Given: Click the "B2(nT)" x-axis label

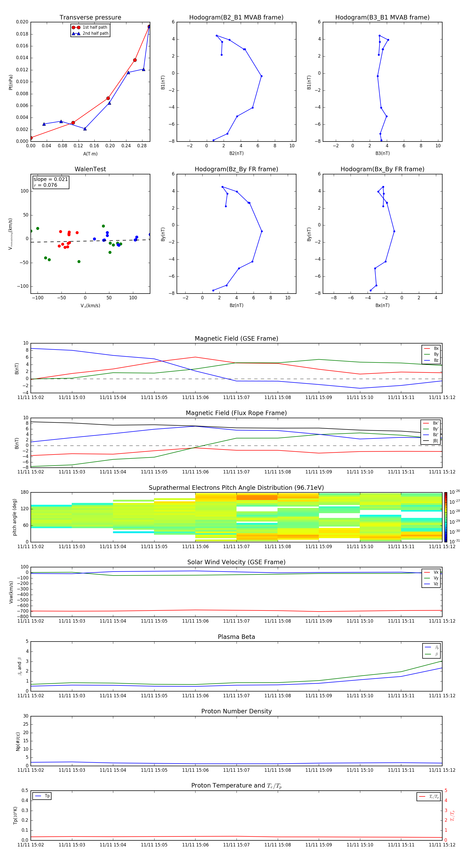Looking at the screenshot, I should click(236, 153).
